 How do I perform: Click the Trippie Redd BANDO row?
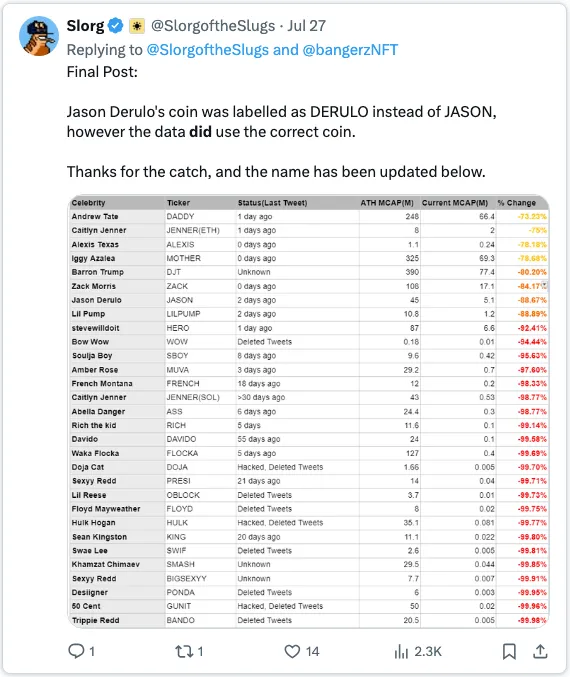point(309,620)
